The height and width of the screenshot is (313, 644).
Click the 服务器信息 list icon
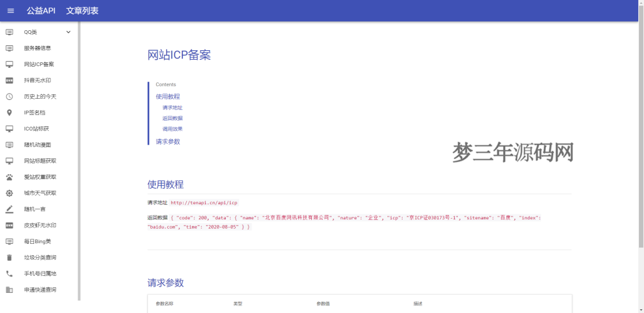9,48
